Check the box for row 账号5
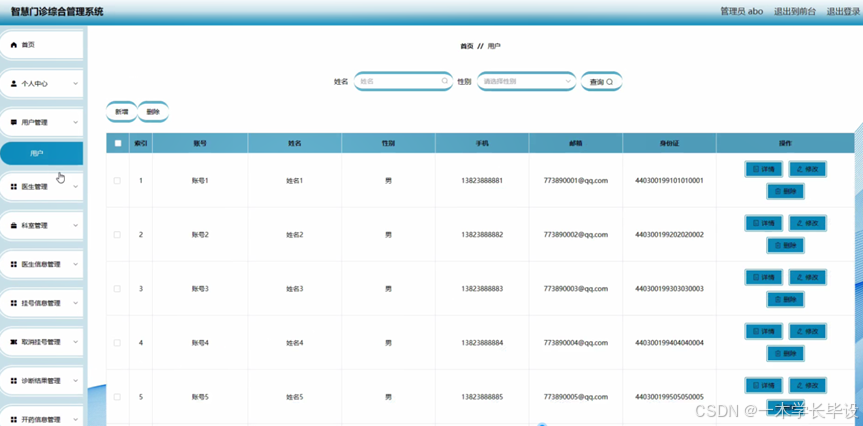Viewport: 863px width, 426px height. coord(117,396)
